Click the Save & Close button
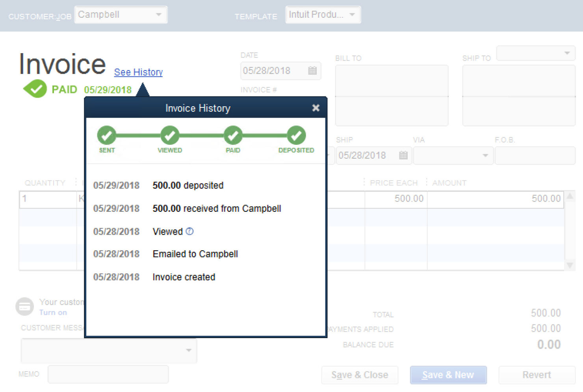The image size is (583, 392). (x=360, y=375)
